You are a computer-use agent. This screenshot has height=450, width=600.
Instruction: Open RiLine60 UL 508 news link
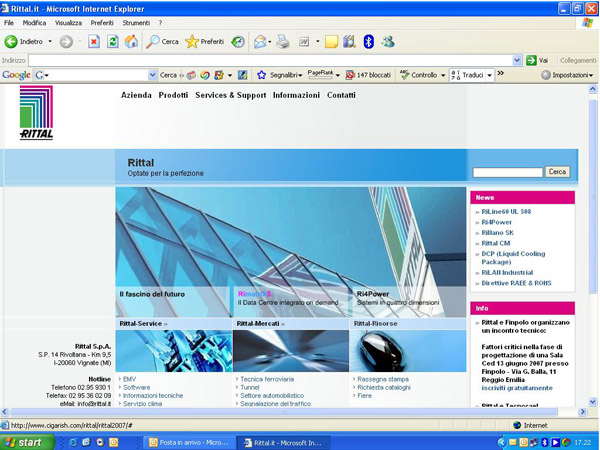[506, 212]
